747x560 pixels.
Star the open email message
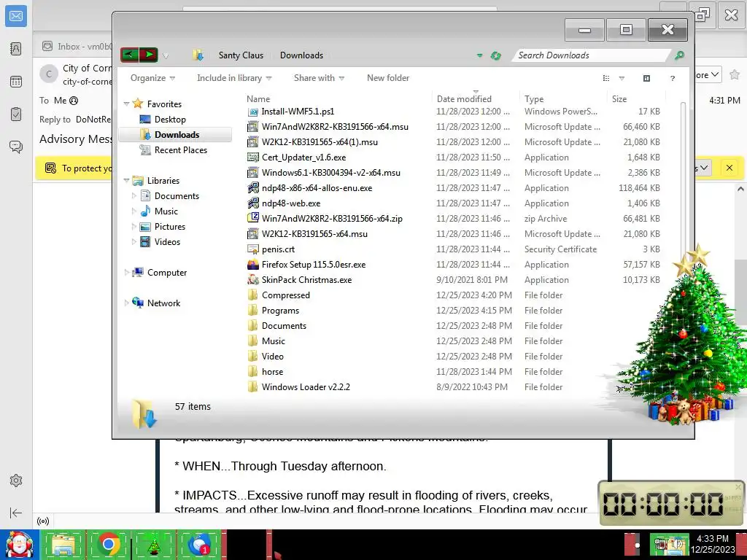(x=734, y=75)
